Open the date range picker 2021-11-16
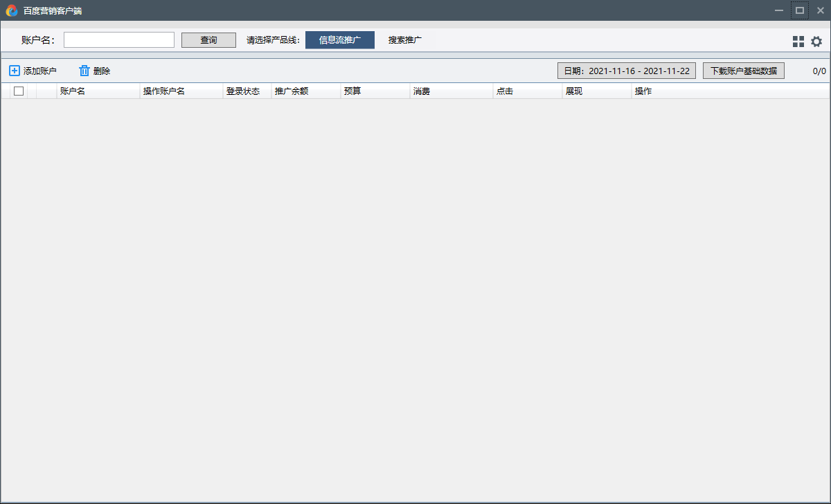Viewport: 831px width, 504px height. click(627, 71)
